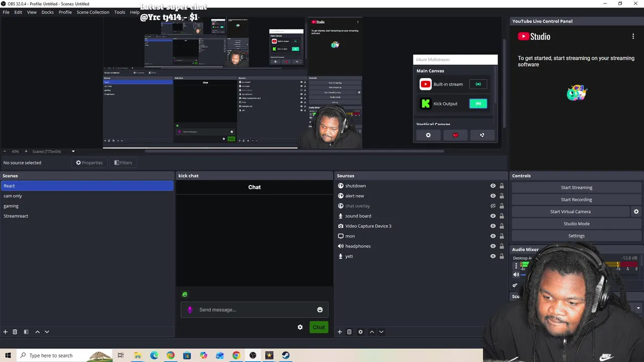
Task: Open Virtual Camera settings gear
Action: 636,212
